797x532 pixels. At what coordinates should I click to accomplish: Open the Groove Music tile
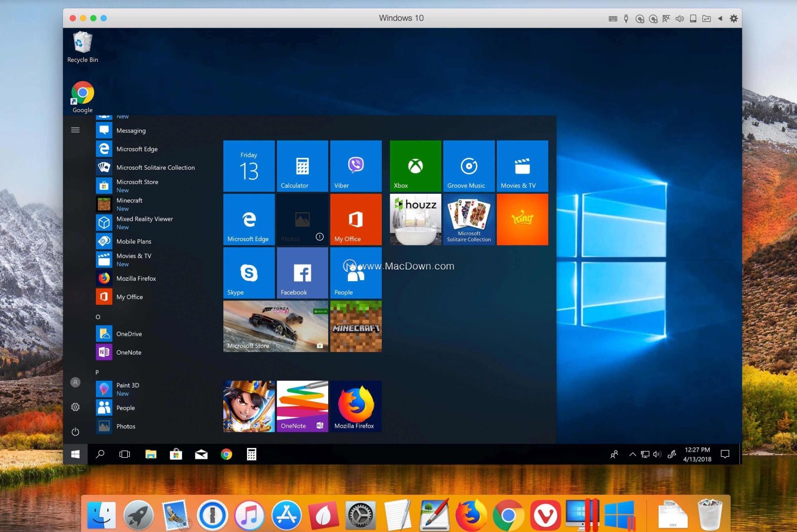coord(469,166)
